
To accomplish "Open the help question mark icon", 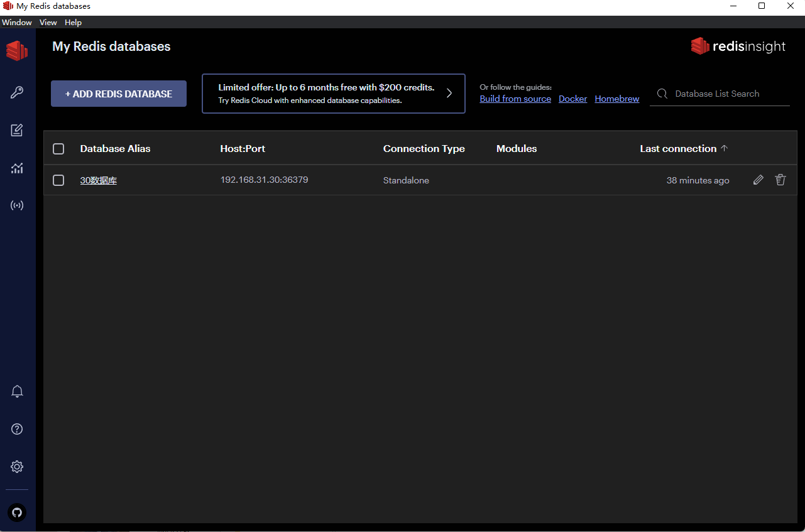I will [x=17, y=429].
